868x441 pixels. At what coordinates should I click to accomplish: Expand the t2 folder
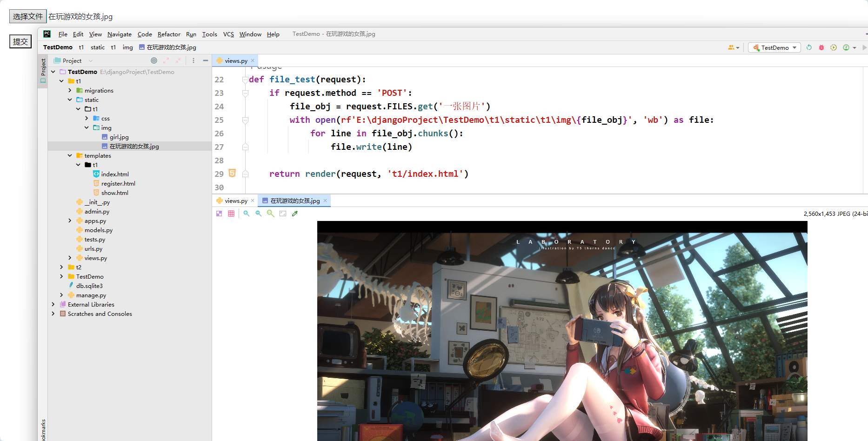(61, 267)
